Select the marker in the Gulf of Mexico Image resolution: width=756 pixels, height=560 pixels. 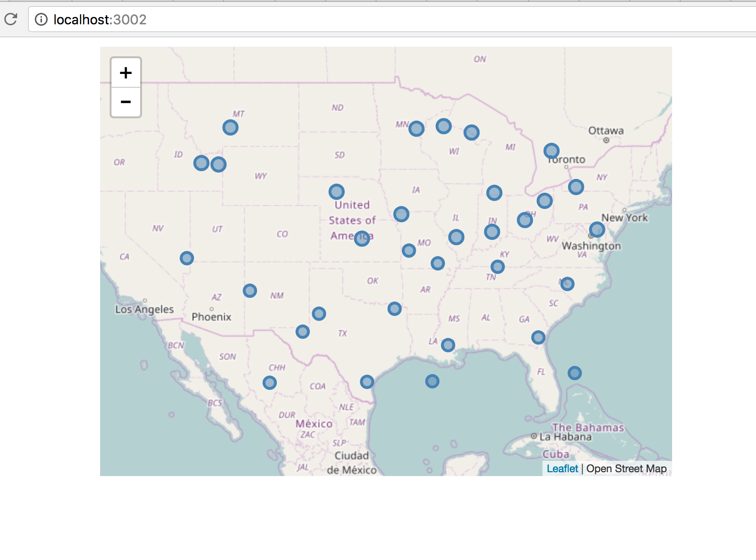coord(432,381)
